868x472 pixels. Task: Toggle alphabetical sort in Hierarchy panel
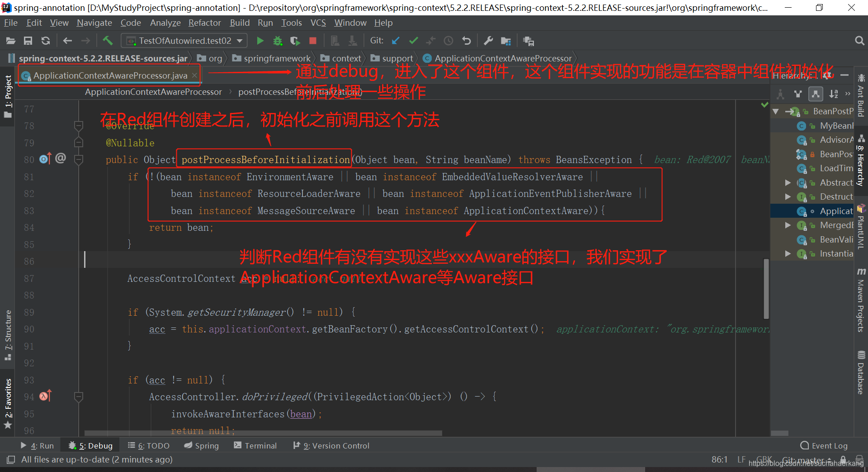834,94
